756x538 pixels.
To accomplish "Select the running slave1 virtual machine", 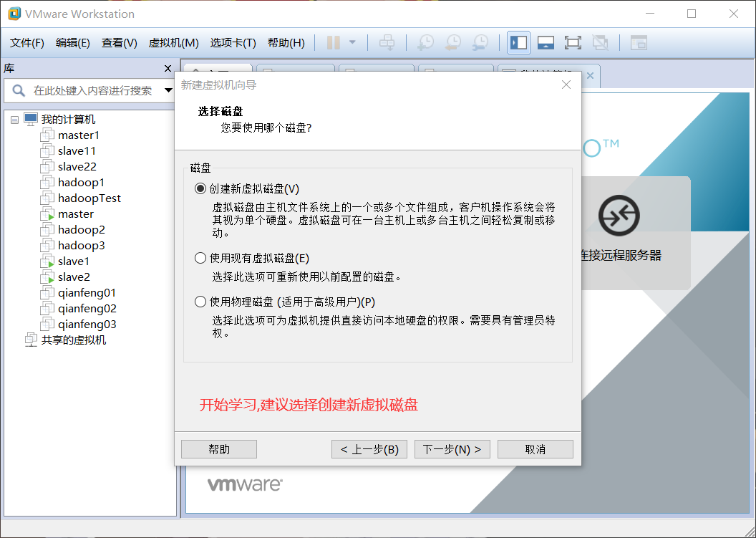I will (x=73, y=261).
